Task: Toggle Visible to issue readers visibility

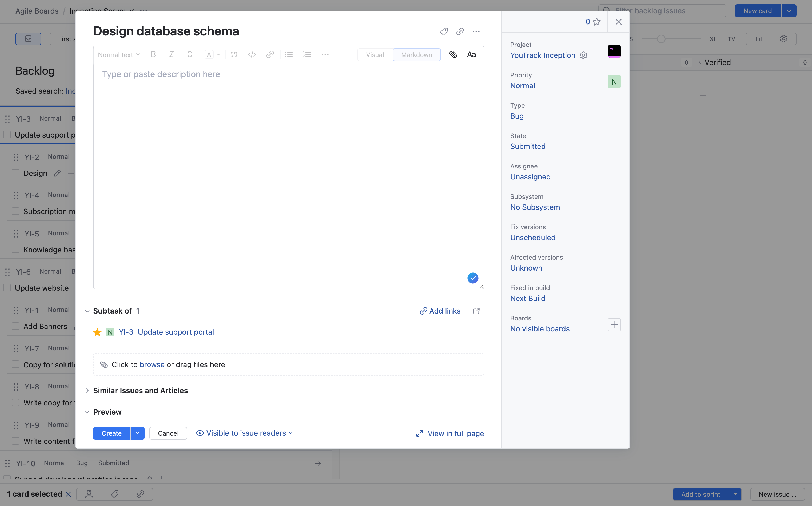Action: click(x=245, y=433)
